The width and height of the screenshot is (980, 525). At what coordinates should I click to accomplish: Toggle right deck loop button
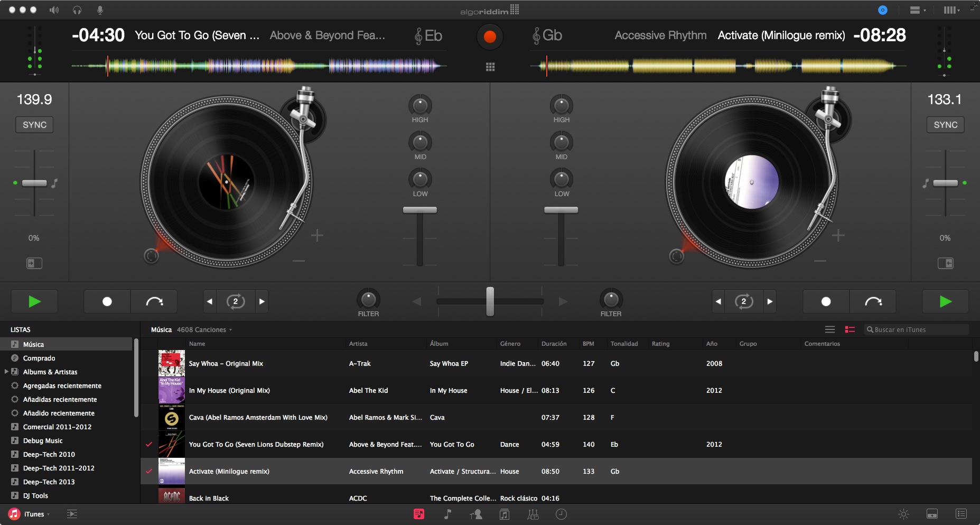click(744, 301)
